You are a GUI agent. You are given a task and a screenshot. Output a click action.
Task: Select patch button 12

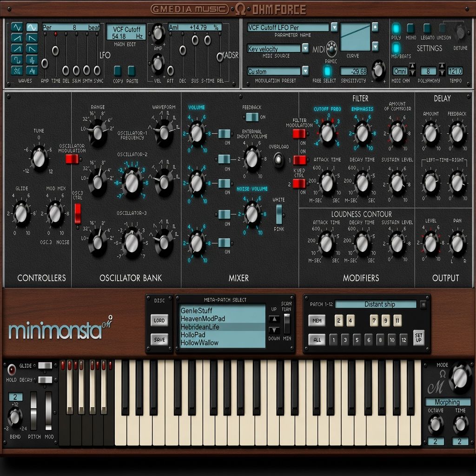coord(403,340)
